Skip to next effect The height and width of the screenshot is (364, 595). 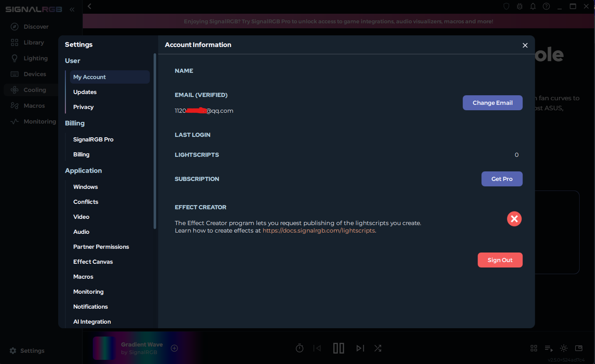click(360, 348)
